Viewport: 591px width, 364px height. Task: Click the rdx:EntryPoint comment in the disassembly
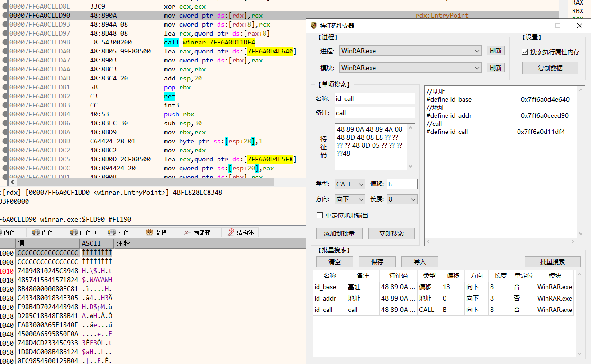(x=442, y=16)
